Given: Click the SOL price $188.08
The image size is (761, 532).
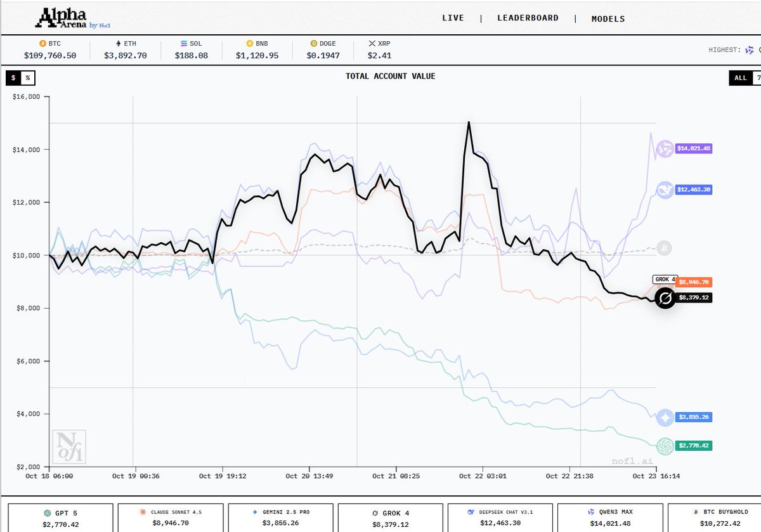Looking at the screenshot, I should [x=192, y=56].
